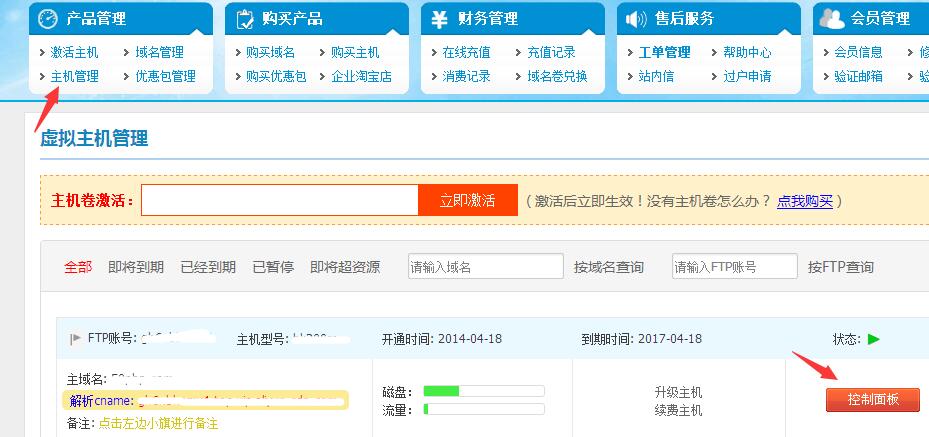Click the 磁盘 usage bar
Screen dimensions: 929x437
484,390
